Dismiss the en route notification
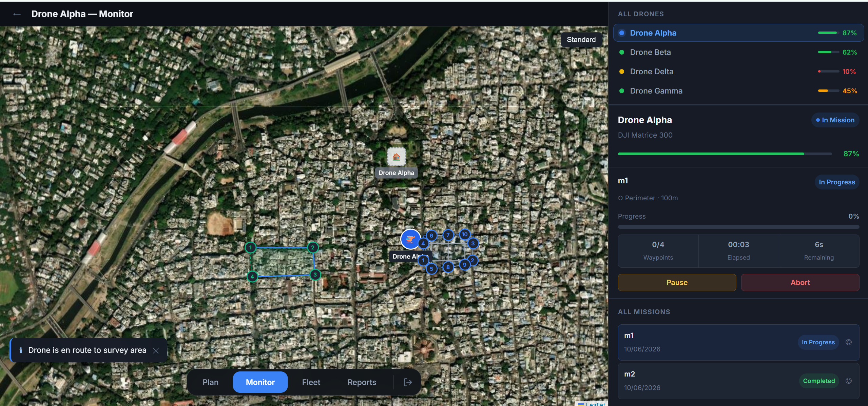The width and height of the screenshot is (868, 406). (x=156, y=350)
